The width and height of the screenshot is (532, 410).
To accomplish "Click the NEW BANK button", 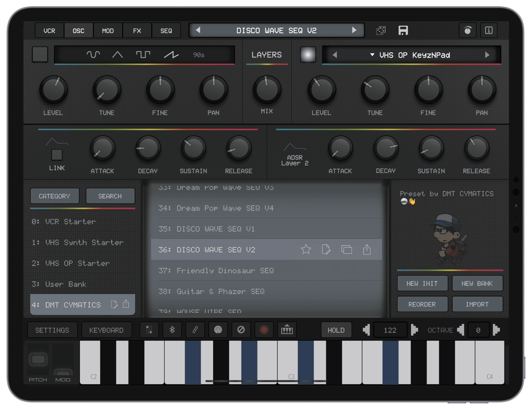I will click(477, 283).
